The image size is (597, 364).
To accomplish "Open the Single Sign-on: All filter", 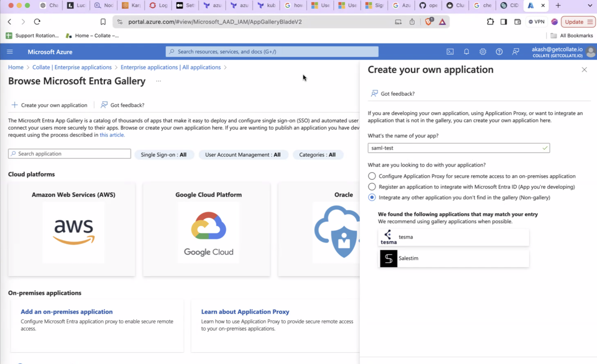I will [x=164, y=154].
